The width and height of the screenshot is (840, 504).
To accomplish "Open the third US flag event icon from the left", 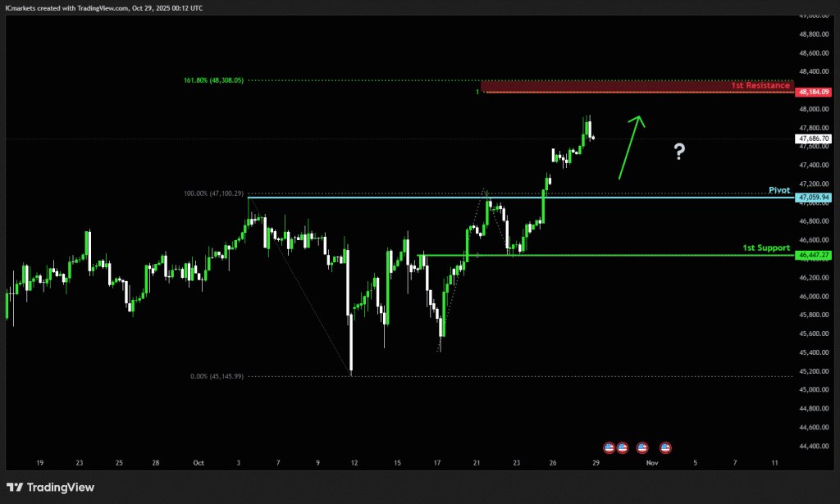I will point(642,447).
